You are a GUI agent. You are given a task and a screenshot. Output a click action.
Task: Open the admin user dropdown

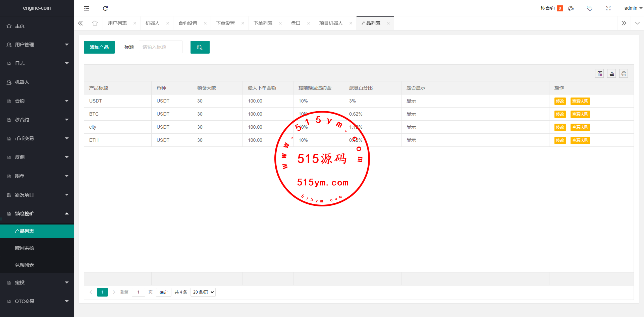[633, 8]
